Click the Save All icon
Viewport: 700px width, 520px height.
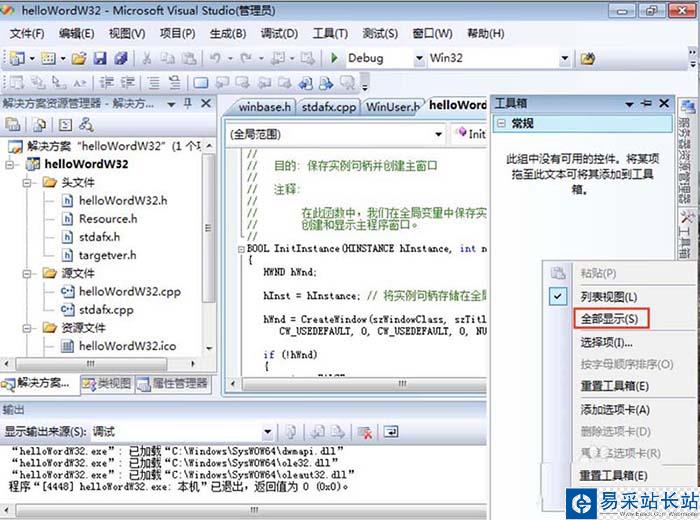click(x=121, y=58)
